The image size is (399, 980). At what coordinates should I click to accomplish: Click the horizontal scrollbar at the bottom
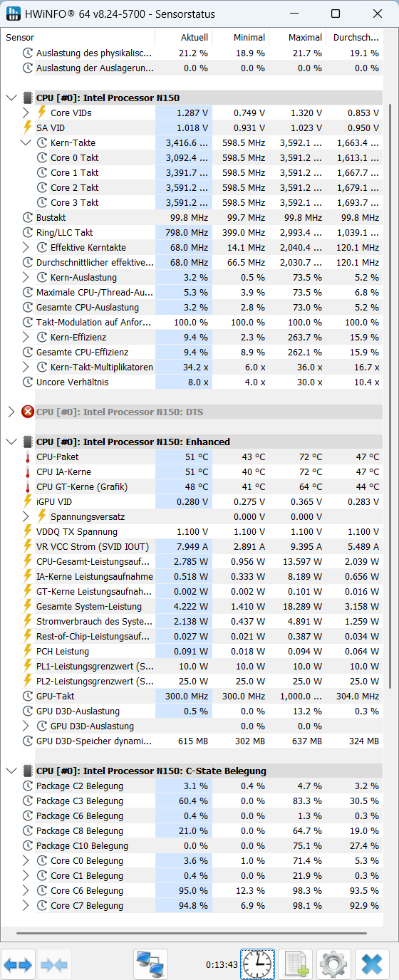tap(192, 932)
